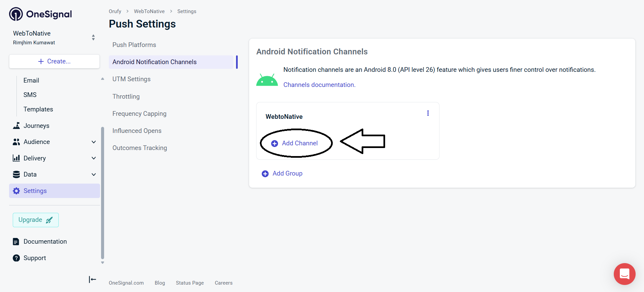Select Frequency Capping settings
644x292 pixels.
click(x=139, y=114)
